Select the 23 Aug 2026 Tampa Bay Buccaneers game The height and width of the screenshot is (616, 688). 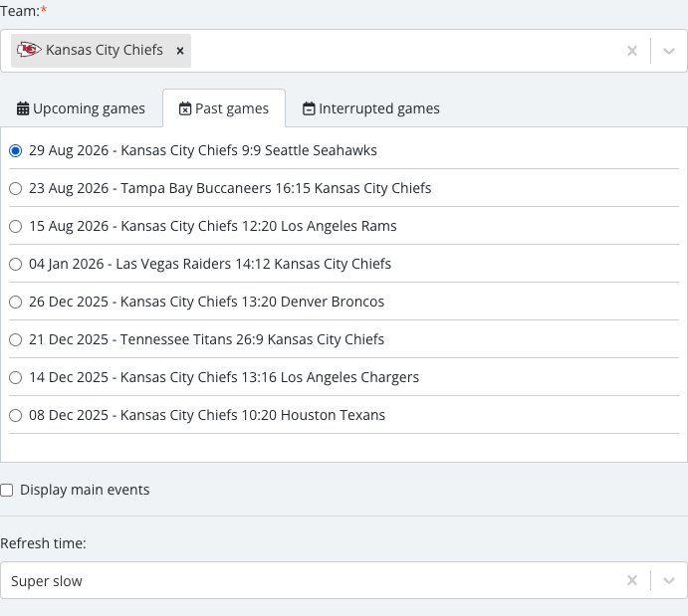pos(15,188)
